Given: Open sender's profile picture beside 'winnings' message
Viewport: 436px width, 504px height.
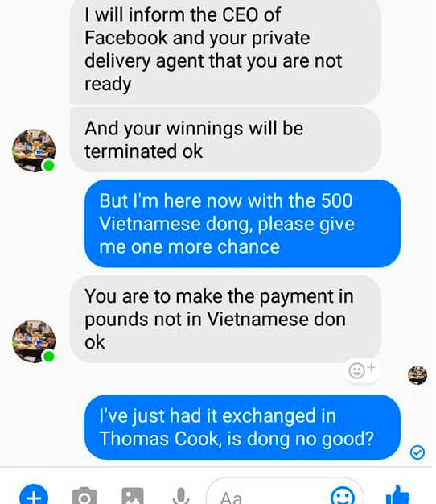Looking at the screenshot, I should [x=34, y=150].
